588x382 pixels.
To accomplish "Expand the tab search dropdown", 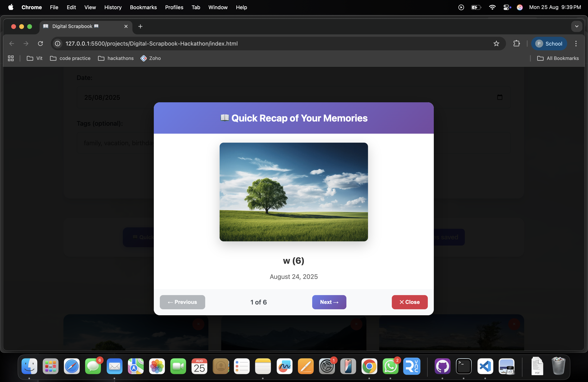I will pos(577,26).
